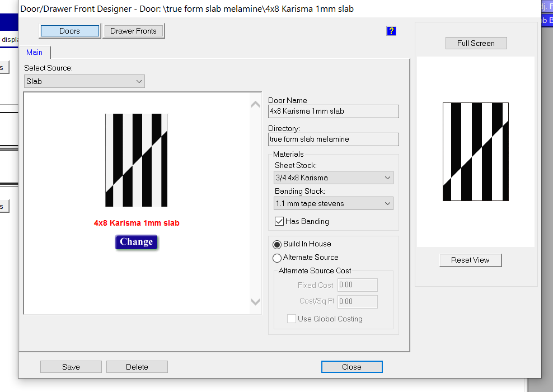Select the Alternate Source radio button

[277, 258]
